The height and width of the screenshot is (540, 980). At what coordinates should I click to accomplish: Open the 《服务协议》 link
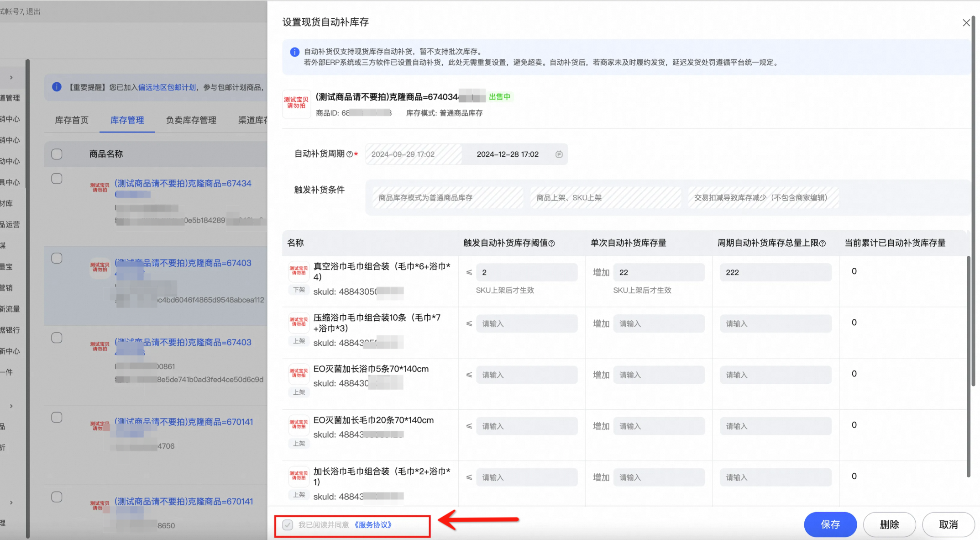tap(373, 525)
